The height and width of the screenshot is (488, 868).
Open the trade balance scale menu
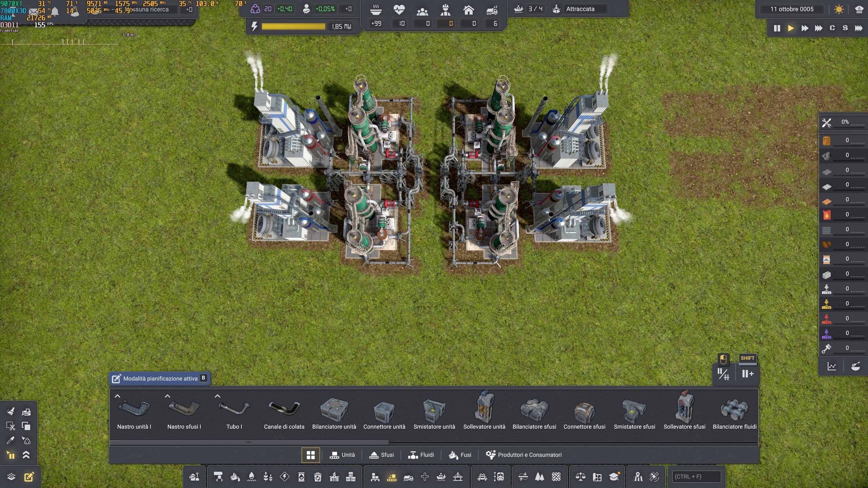tap(580, 477)
